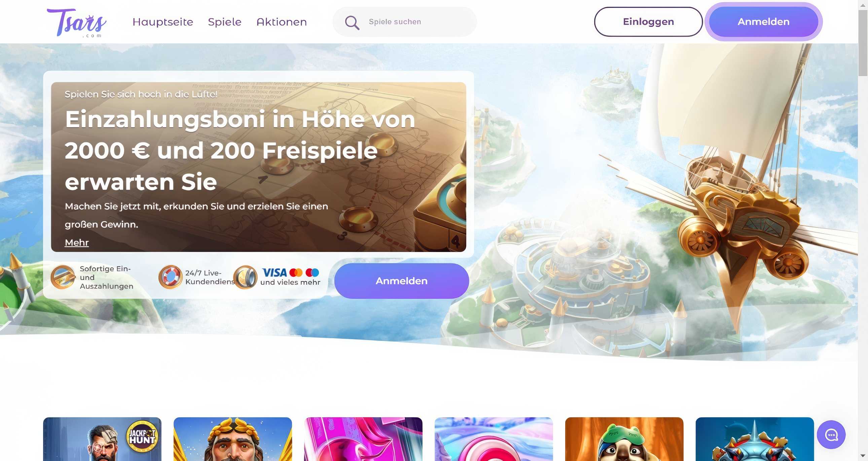Click the Jackpot Hunt badge

tap(142, 436)
